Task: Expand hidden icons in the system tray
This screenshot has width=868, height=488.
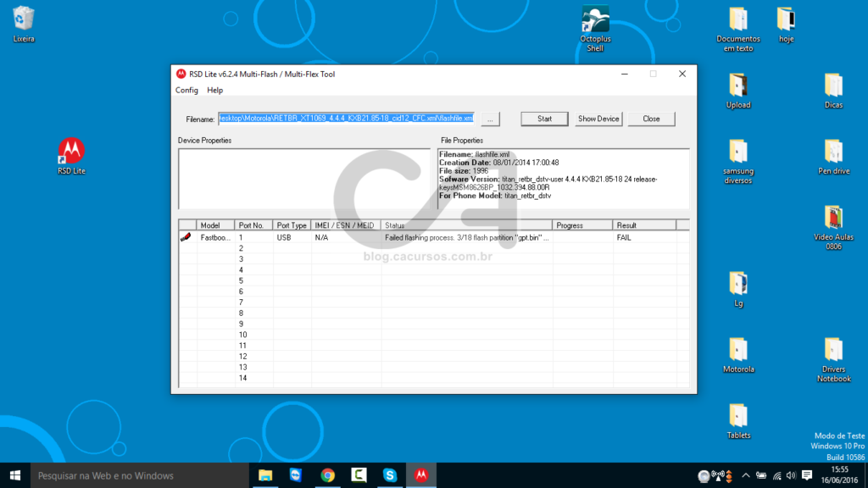Action: (x=745, y=475)
